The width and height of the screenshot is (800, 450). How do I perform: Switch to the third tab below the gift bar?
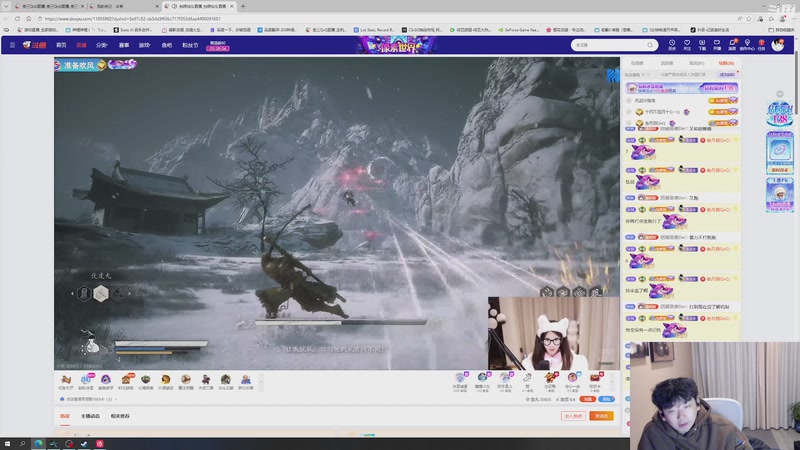[120, 416]
